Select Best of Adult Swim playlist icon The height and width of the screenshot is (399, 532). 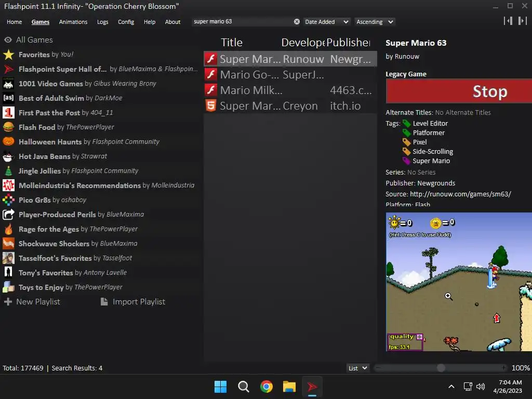pyautogui.click(x=8, y=98)
